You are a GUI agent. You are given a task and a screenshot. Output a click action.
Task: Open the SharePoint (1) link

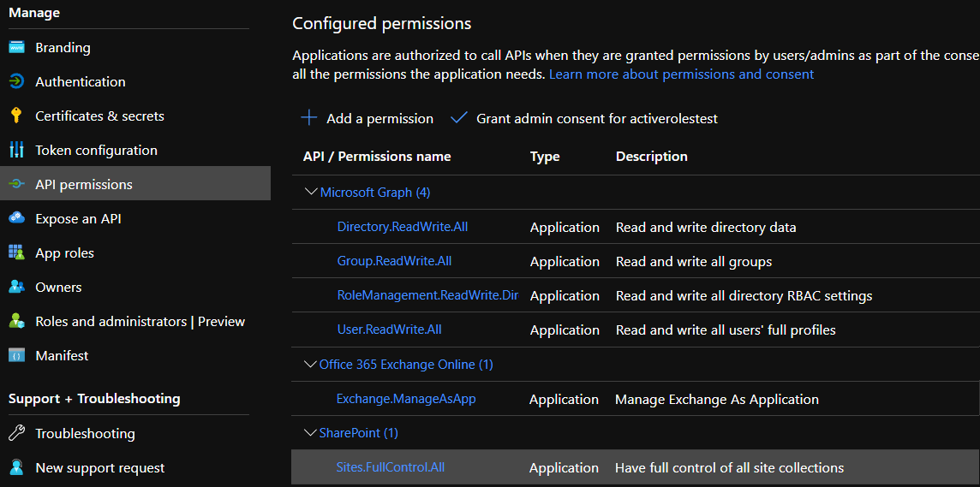tap(359, 433)
